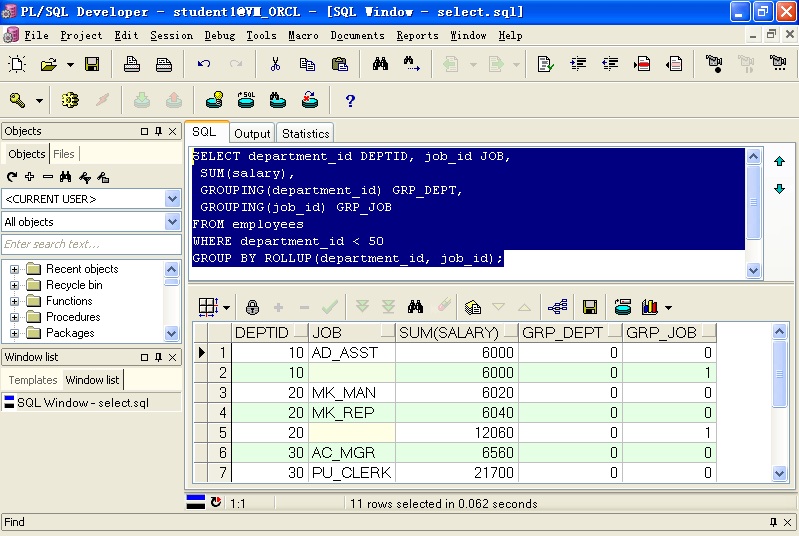Click the Help question mark icon
The height and width of the screenshot is (536, 799).
[x=350, y=101]
